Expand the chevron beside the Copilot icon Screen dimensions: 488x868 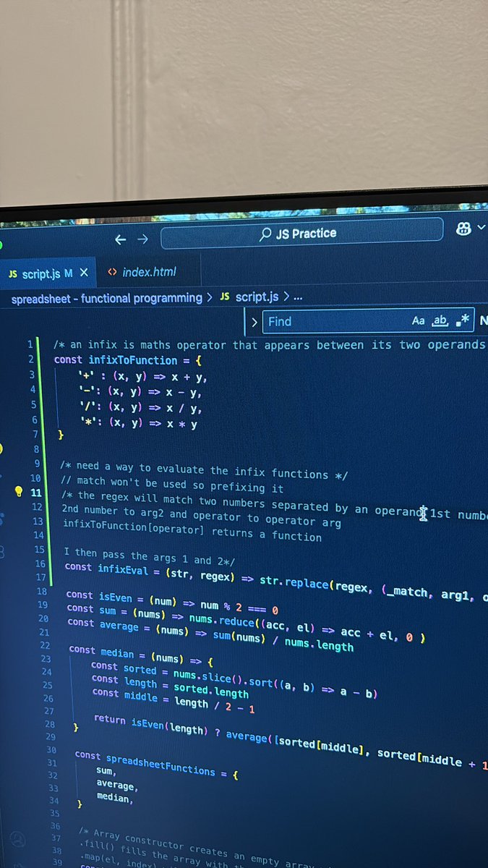(482, 228)
